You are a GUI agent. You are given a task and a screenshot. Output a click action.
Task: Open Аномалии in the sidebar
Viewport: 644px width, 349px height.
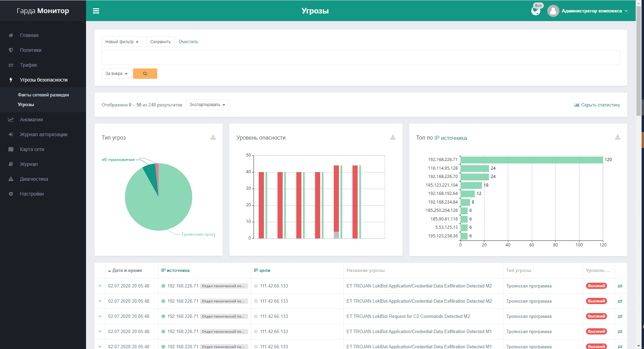click(x=31, y=120)
